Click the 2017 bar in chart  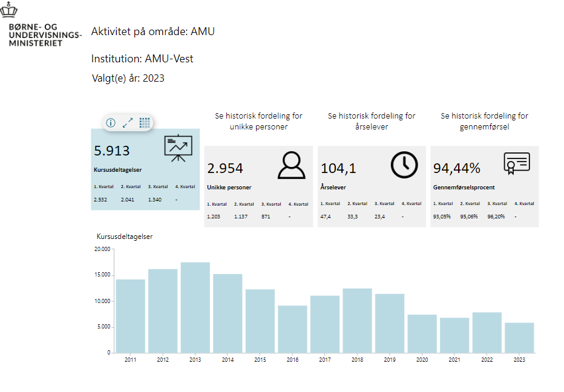point(325,324)
